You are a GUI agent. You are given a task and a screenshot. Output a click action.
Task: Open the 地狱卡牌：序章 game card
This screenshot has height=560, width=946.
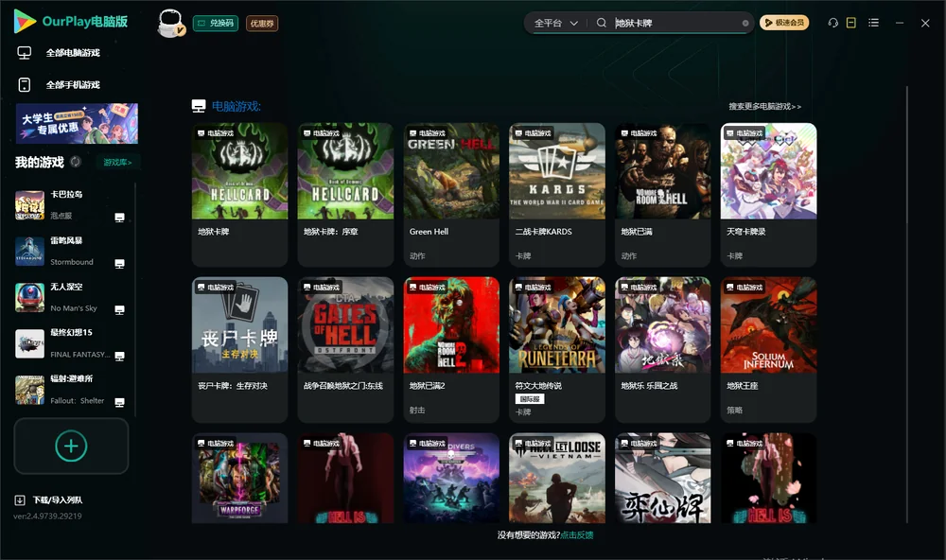(345, 194)
